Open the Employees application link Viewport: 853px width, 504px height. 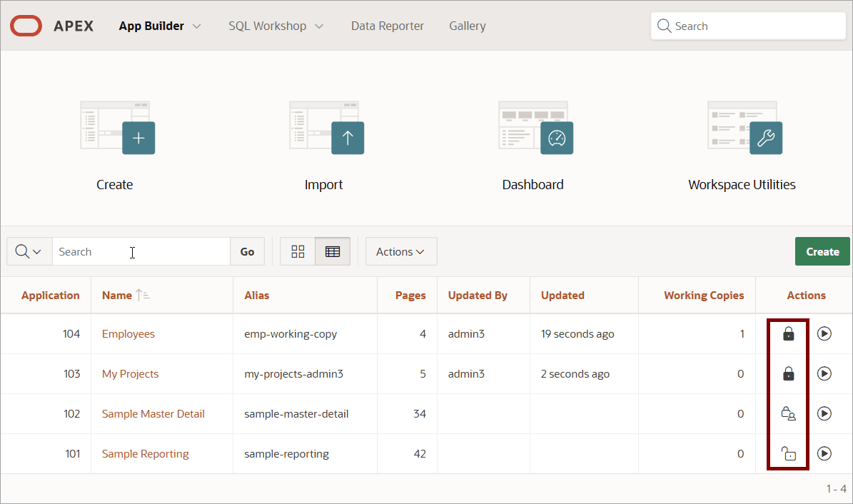pyautogui.click(x=128, y=333)
